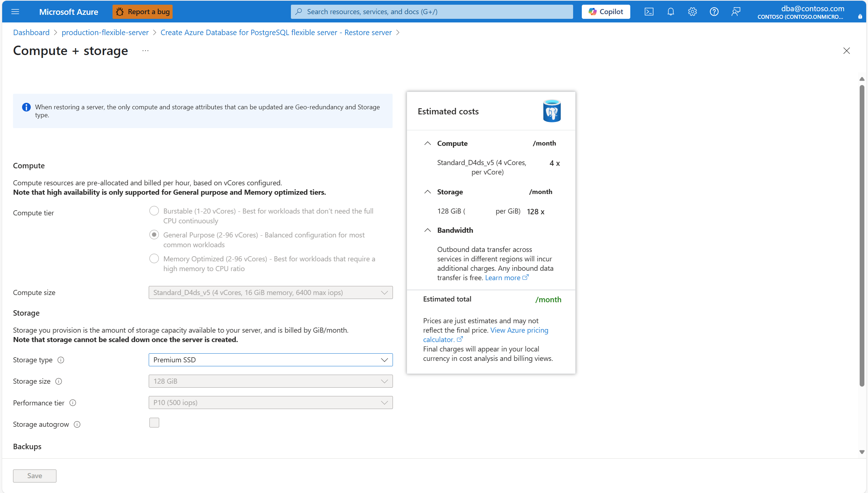
Task: Open the help question mark
Action: [x=714, y=12]
